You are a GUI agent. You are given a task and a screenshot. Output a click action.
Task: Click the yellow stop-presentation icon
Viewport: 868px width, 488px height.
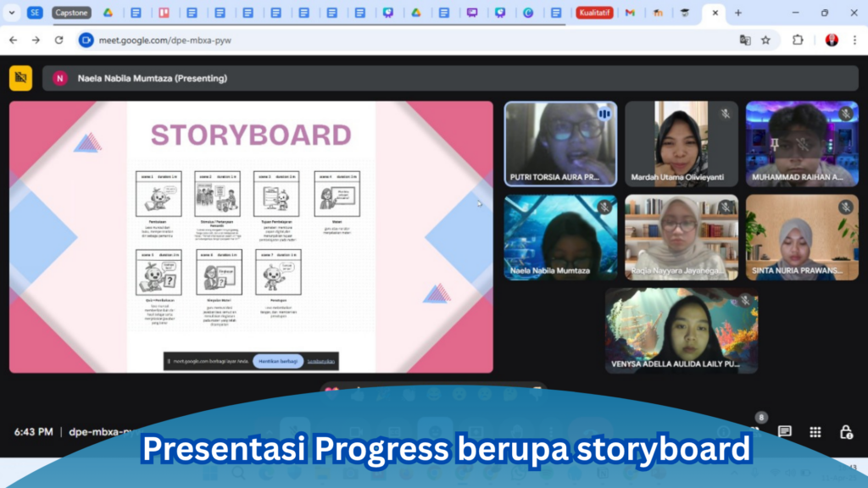coord(20,78)
